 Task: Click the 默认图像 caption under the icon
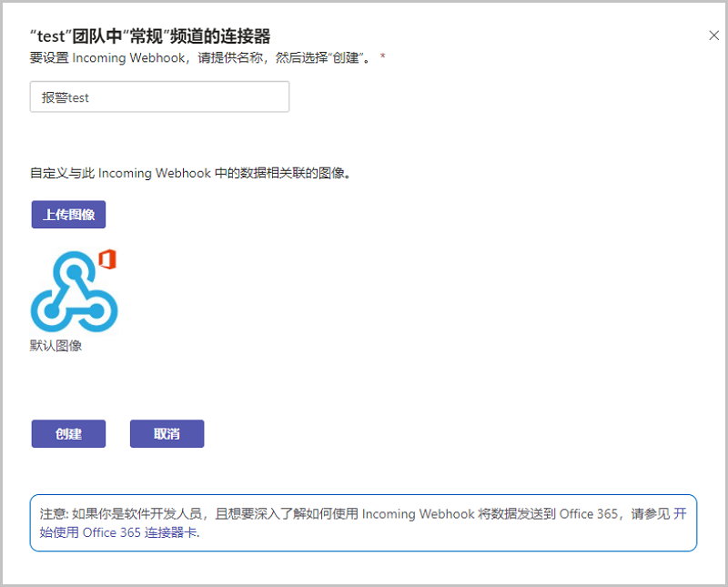[56, 346]
